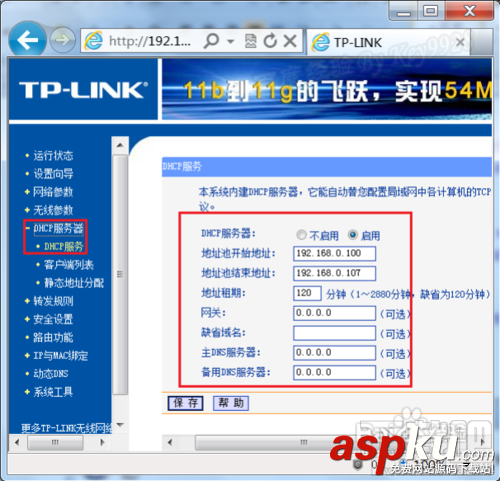Open 动态DNS menu item
Image resolution: width=500 pixels, height=481 pixels.
tap(50, 374)
